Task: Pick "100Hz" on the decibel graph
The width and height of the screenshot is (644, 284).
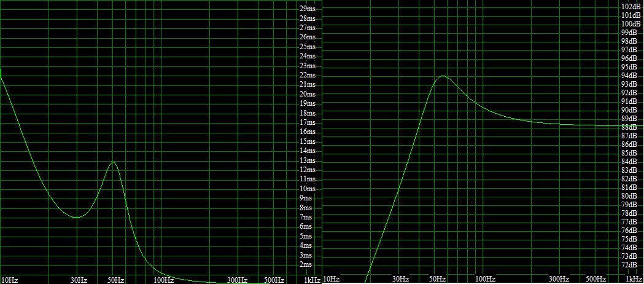Action: (485, 279)
